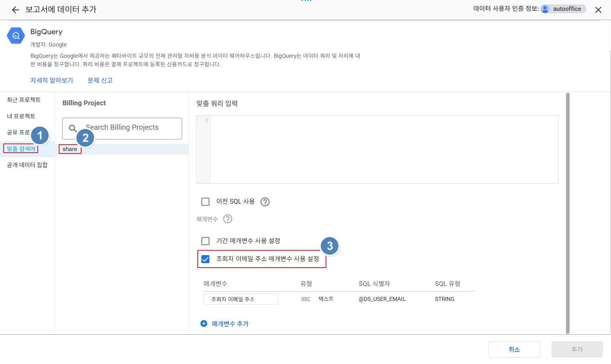611x364 pixels.
Task: Uncheck 조회자 이메일 주소 매개변수 사용 설정
Action: coord(205,259)
